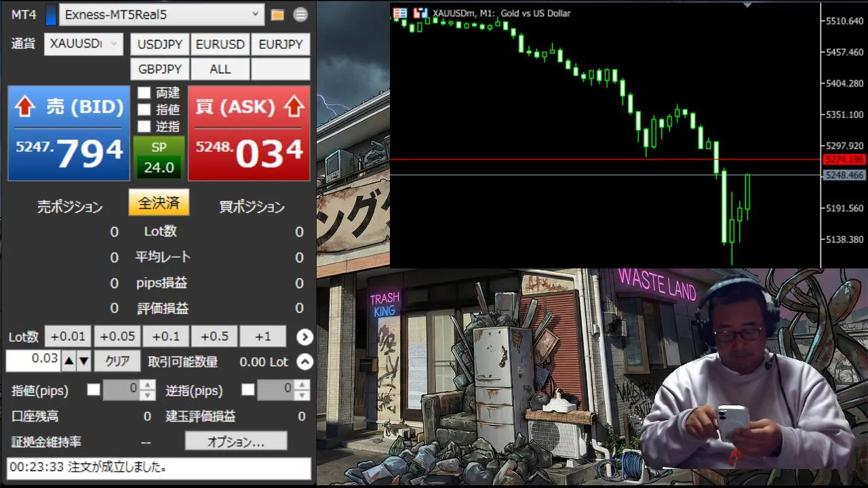
Task: Add +1 to lot size
Action: click(x=263, y=336)
